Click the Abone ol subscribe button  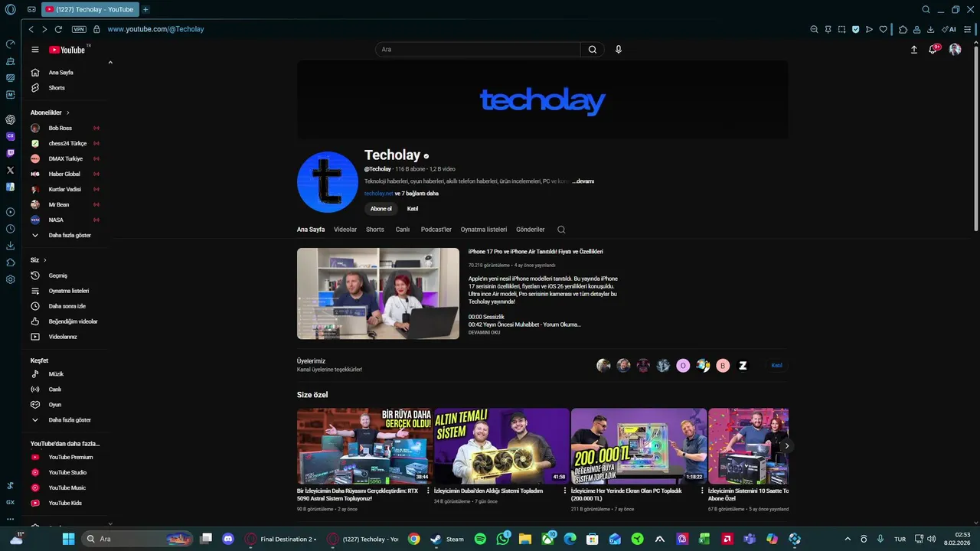381,209
